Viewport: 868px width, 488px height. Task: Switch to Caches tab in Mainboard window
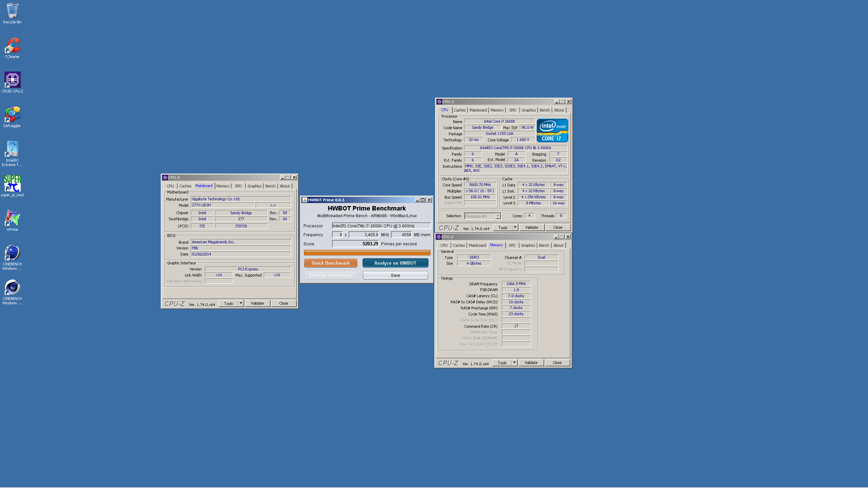point(185,186)
